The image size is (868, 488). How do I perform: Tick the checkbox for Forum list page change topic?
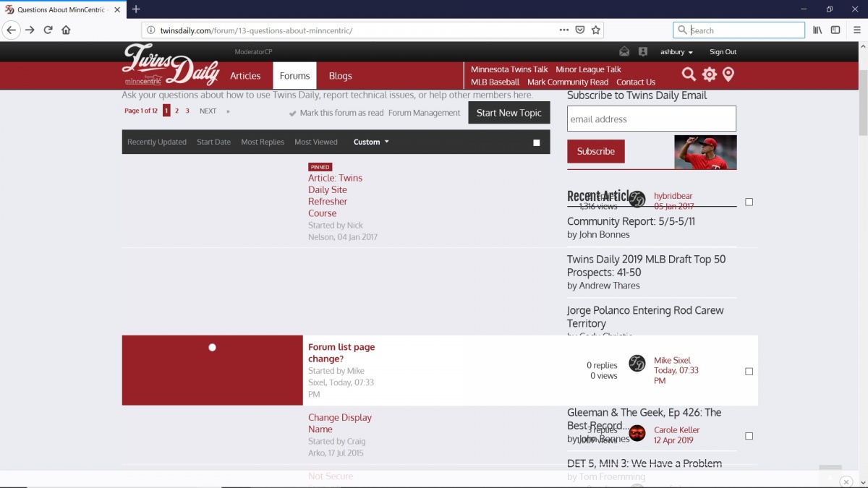[x=749, y=372]
